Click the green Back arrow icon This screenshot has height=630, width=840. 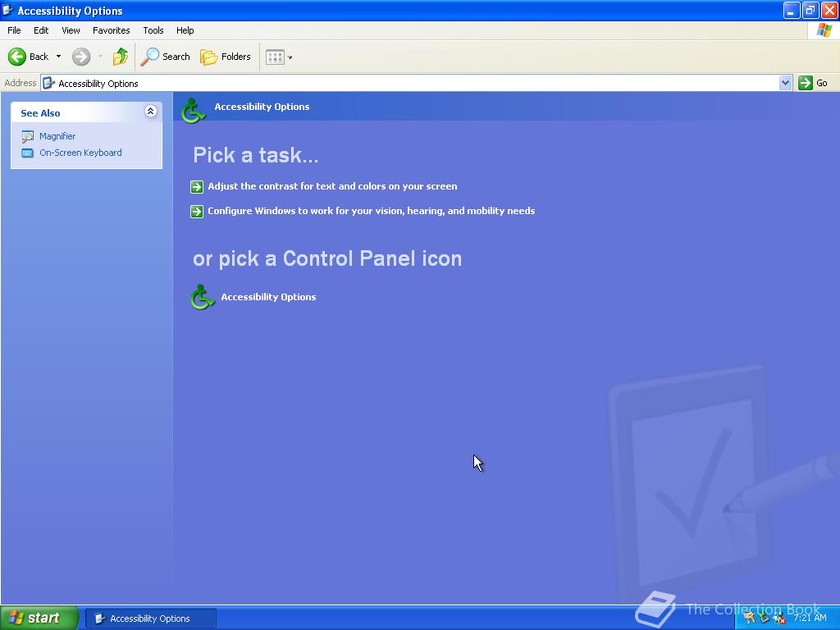point(17,57)
